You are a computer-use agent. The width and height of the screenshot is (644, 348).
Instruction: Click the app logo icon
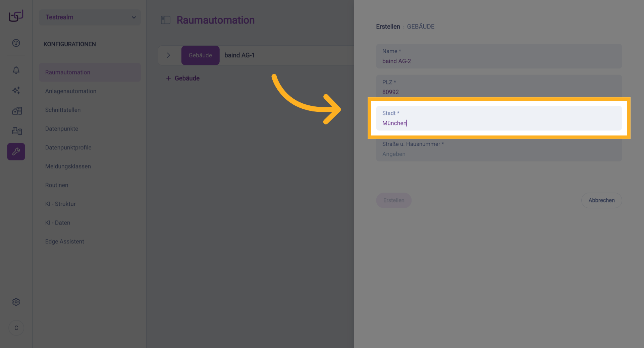[x=16, y=16]
